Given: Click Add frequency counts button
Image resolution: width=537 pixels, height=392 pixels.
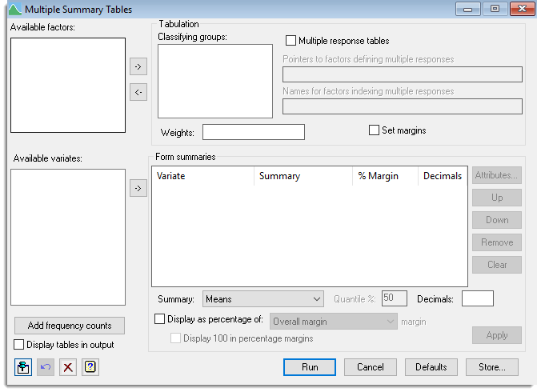Looking at the screenshot, I should pyautogui.click(x=70, y=326).
